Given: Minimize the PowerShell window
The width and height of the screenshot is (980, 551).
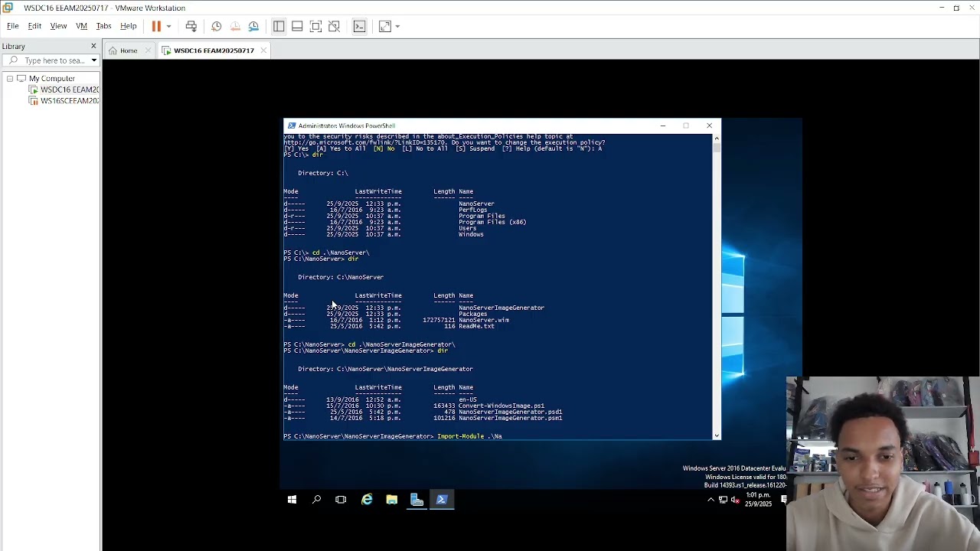Looking at the screenshot, I should point(663,126).
